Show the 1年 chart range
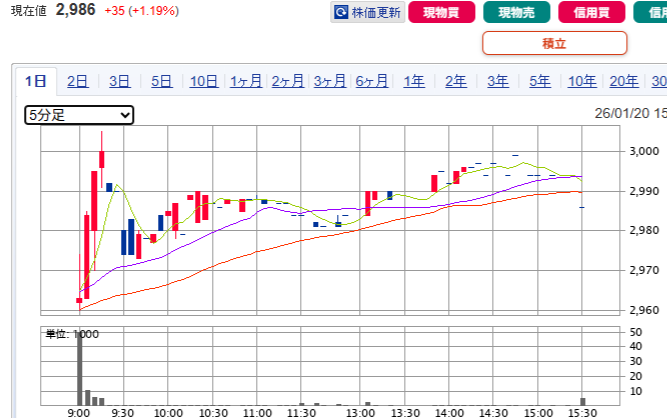 tap(414, 81)
